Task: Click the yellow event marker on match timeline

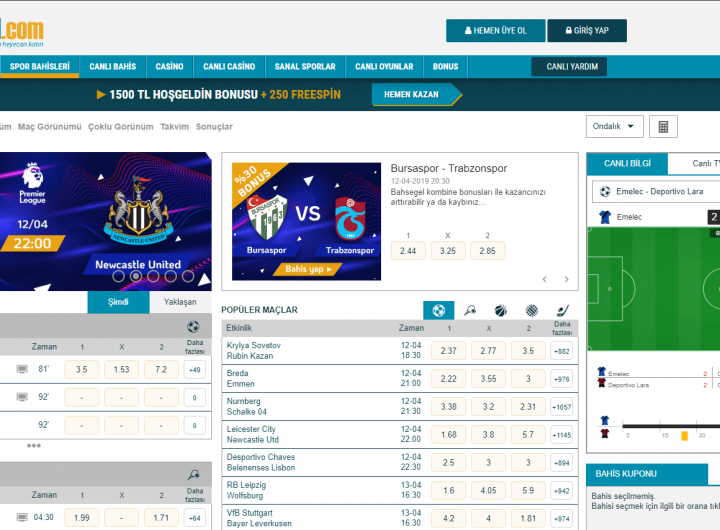Action: tap(684, 436)
